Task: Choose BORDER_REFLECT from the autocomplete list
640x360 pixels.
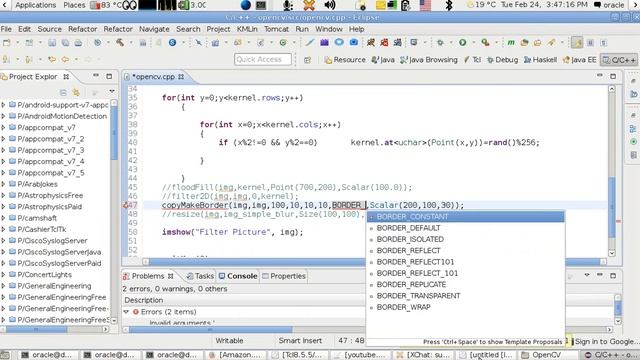Action: (465, 251)
